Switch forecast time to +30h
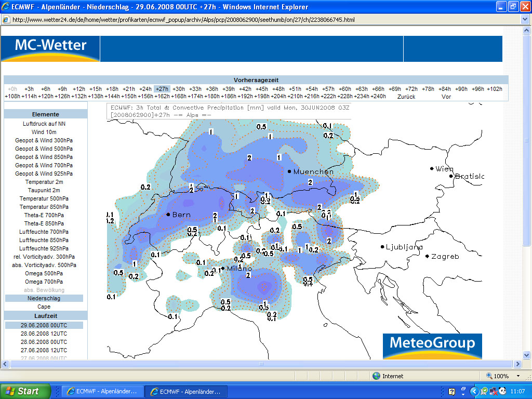 tap(179, 89)
